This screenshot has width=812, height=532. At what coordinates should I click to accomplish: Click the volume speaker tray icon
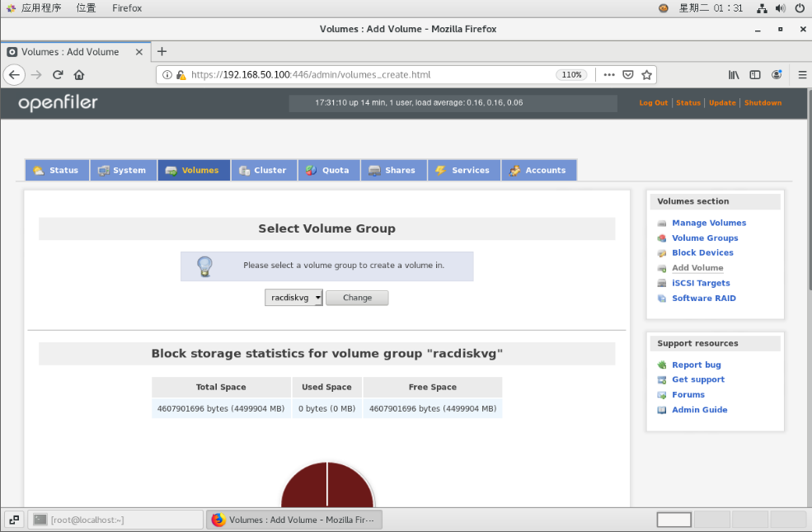pos(781,8)
